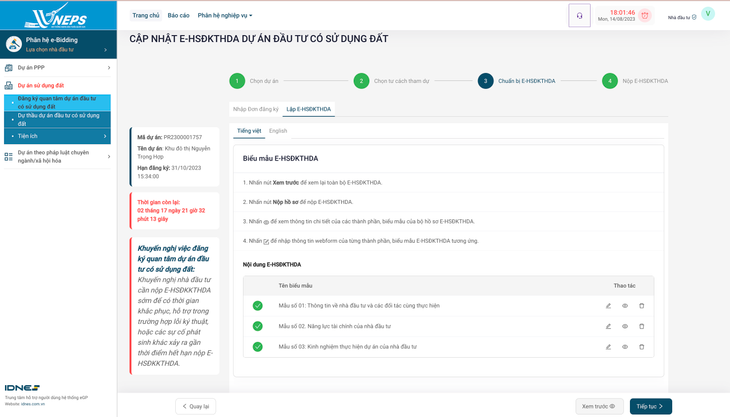
Task: Switch to Nhập Đơn đăng ký tab
Action: pyautogui.click(x=255, y=109)
